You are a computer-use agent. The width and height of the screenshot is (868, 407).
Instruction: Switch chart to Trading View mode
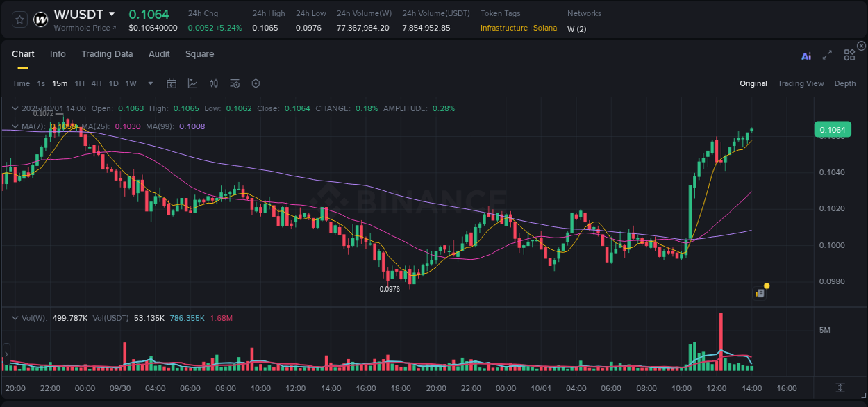pyautogui.click(x=801, y=83)
